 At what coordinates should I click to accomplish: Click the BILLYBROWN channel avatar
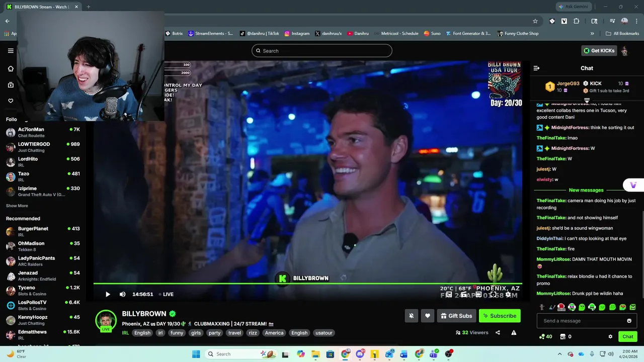(106, 321)
